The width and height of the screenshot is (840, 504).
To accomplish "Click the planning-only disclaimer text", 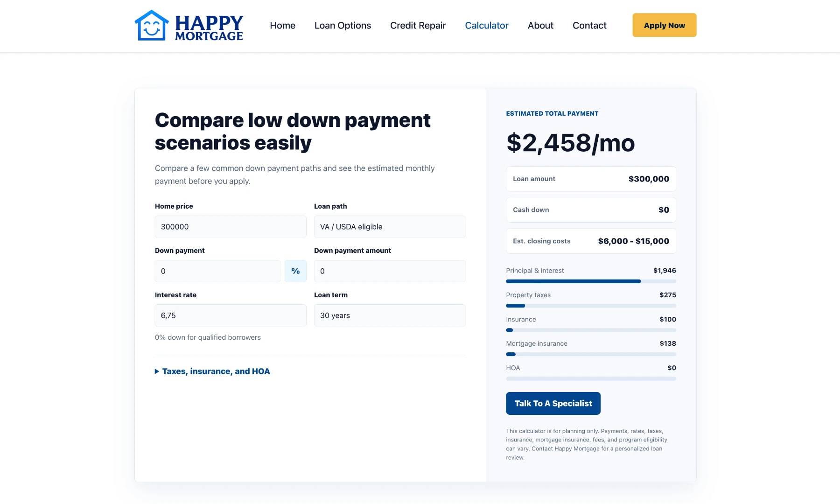I will click(587, 444).
